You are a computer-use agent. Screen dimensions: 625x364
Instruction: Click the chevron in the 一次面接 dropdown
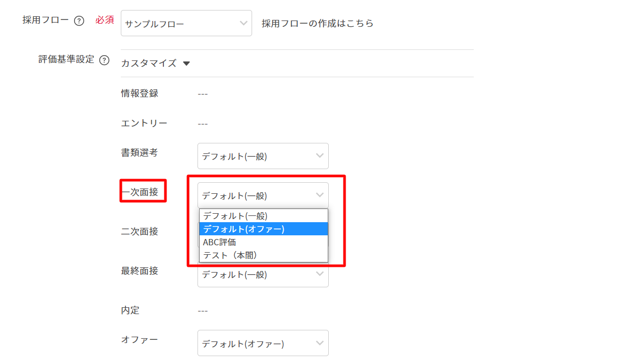coord(319,195)
